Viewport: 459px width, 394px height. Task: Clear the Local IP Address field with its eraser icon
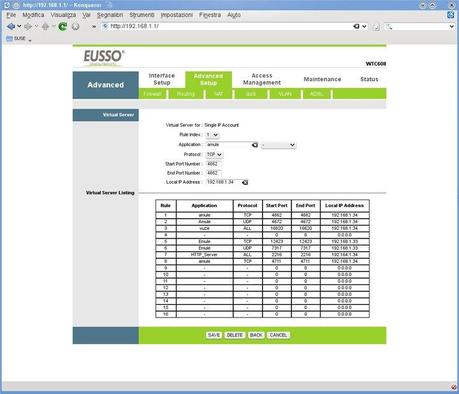coord(245,182)
